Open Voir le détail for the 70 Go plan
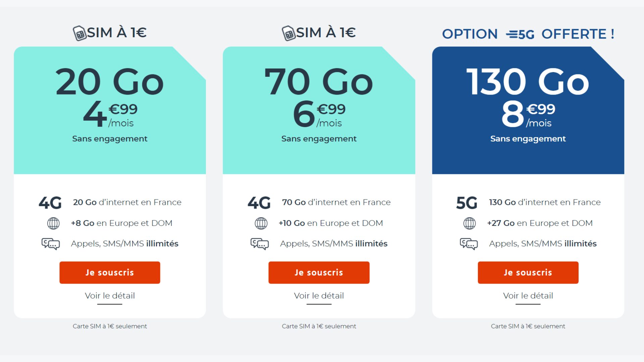Image resolution: width=644 pixels, height=362 pixels. click(x=319, y=296)
